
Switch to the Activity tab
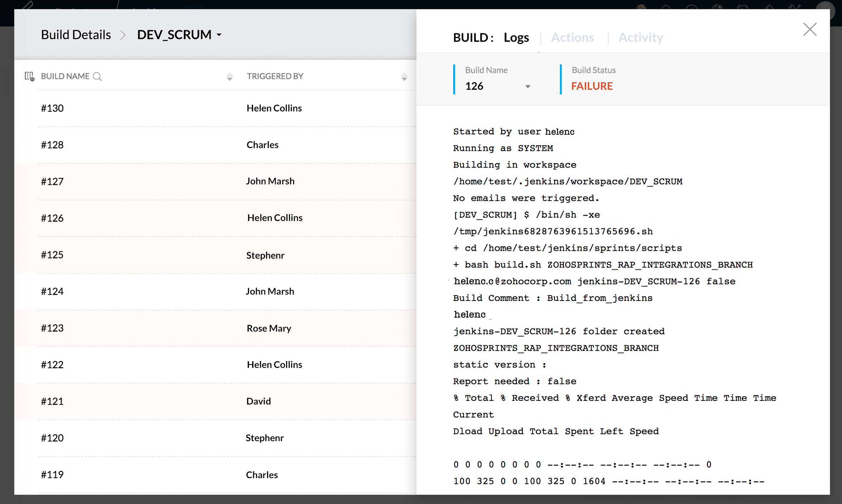pos(640,37)
